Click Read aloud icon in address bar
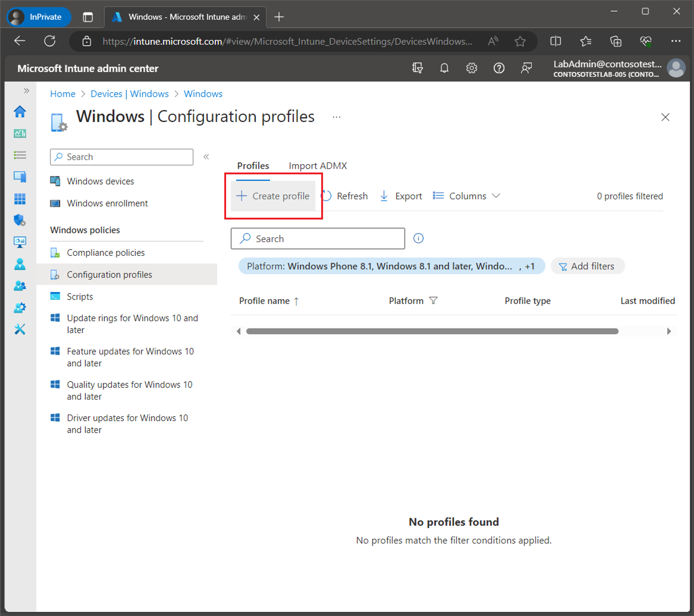 point(493,41)
